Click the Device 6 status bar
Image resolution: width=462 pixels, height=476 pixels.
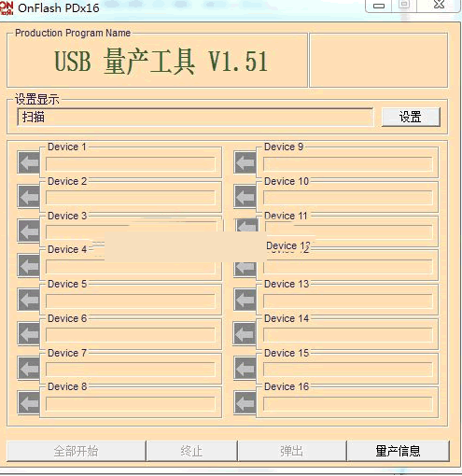pos(131,335)
